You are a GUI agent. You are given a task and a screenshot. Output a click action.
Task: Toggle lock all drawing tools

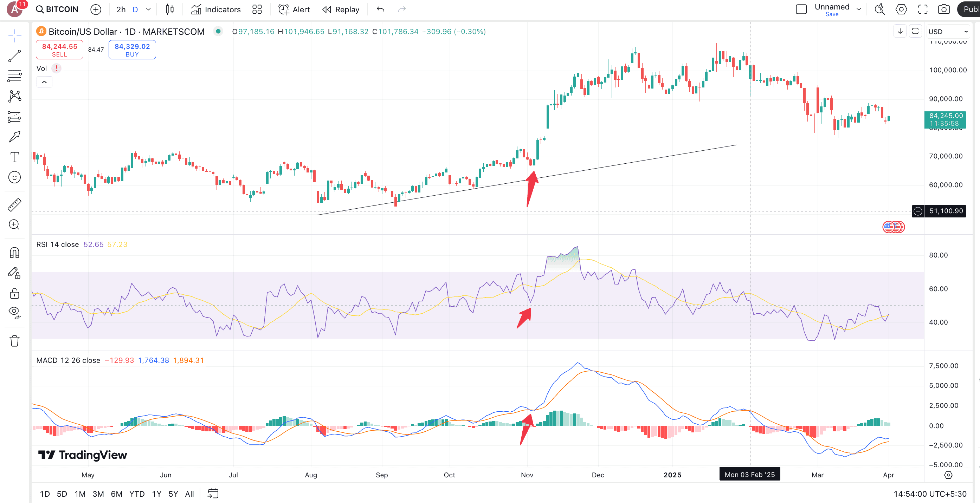click(x=14, y=293)
